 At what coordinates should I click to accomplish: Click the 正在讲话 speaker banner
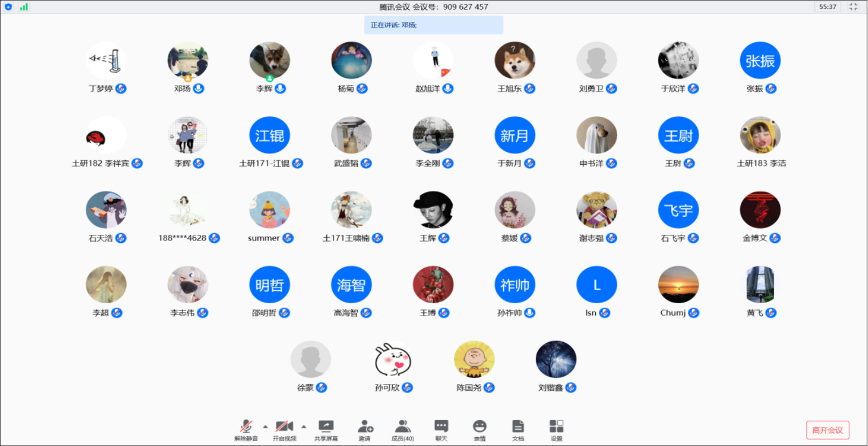[x=433, y=25]
